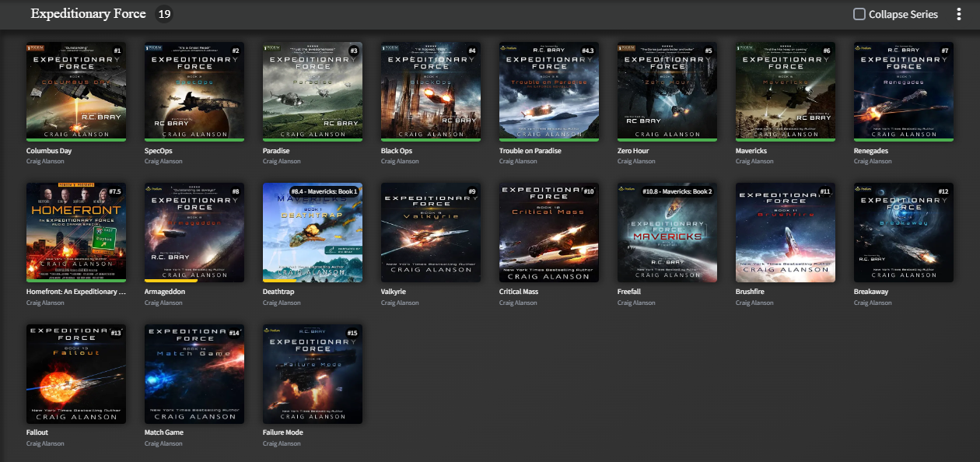Open the Brushfire book cover
980x462 pixels.
[x=786, y=233]
